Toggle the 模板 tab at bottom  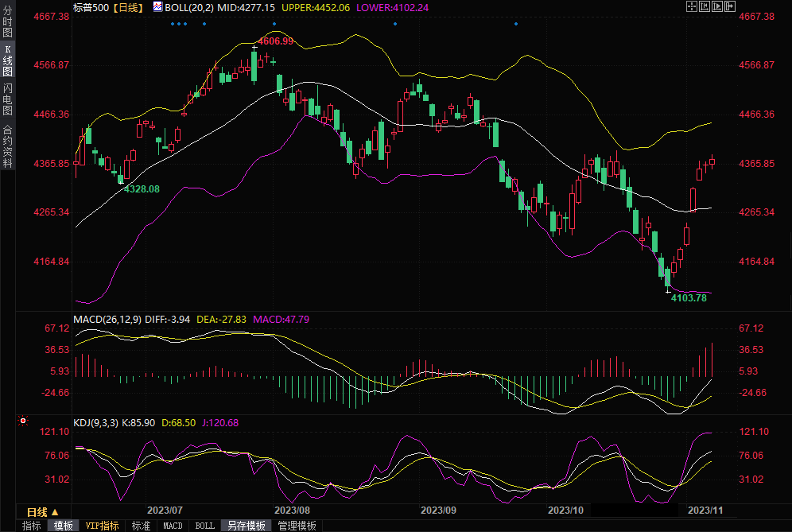[x=63, y=526]
